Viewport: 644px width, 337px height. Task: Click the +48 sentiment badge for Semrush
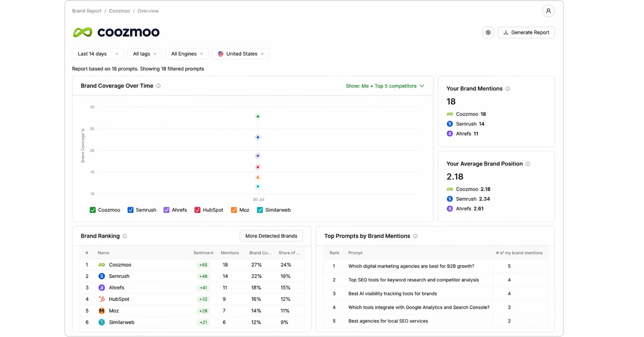click(x=203, y=276)
